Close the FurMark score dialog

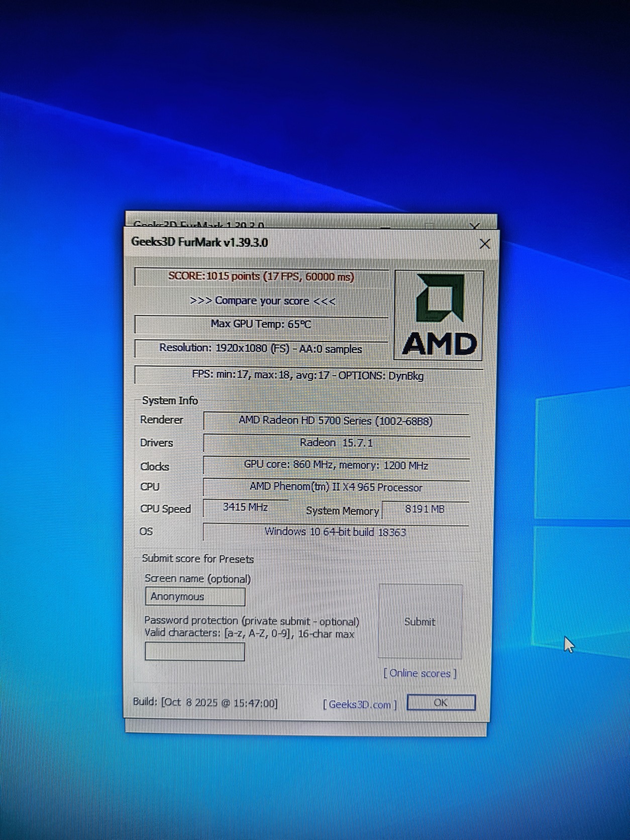[x=485, y=244]
